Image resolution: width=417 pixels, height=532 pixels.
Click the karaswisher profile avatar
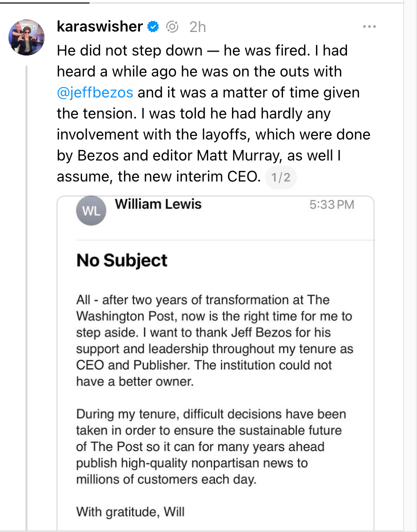tap(27, 37)
